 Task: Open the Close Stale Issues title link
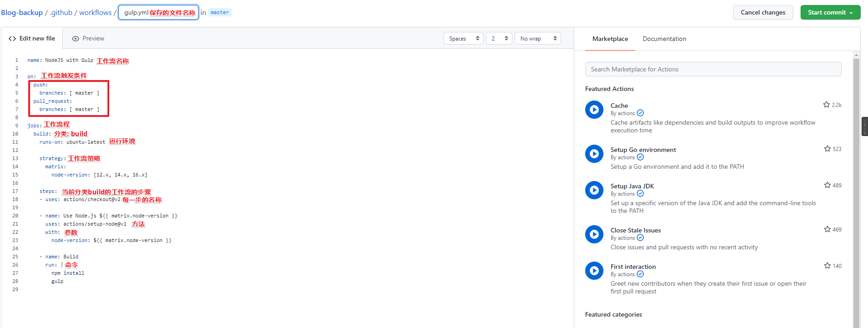pos(635,230)
